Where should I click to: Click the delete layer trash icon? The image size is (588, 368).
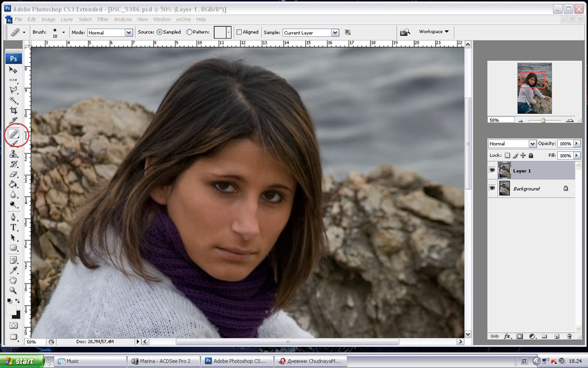pos(569,336)
